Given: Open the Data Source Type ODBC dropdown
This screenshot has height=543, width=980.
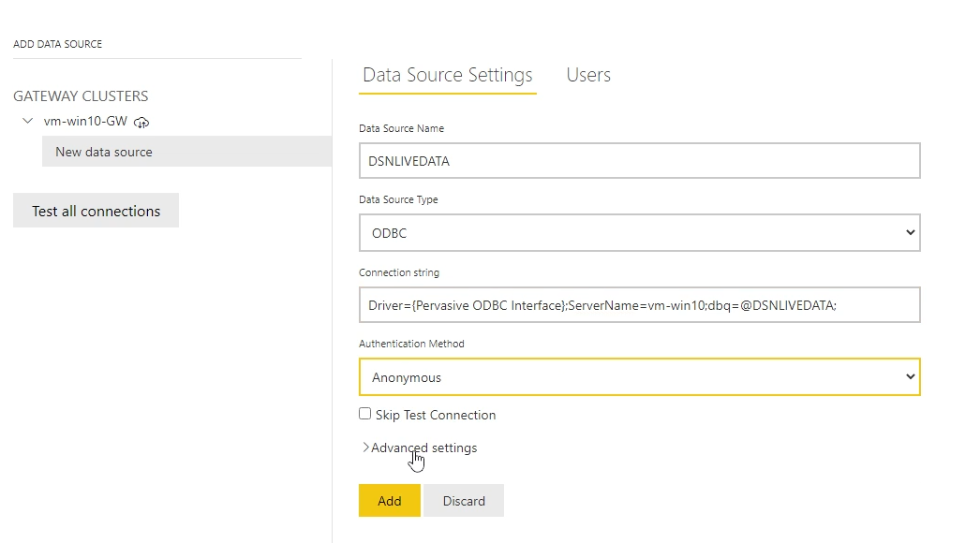Looking at the screenshot, I should 639,233.
